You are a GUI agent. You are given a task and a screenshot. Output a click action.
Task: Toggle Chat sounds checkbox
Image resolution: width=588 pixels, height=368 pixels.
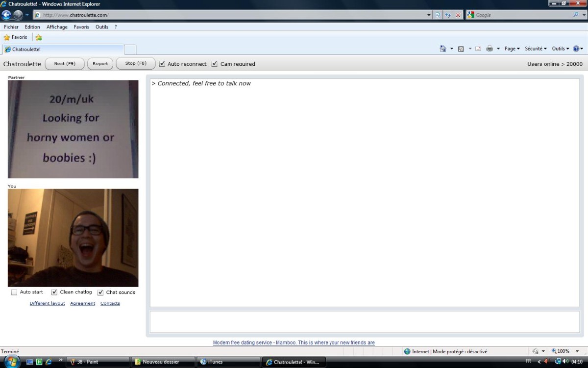[100, 292]
